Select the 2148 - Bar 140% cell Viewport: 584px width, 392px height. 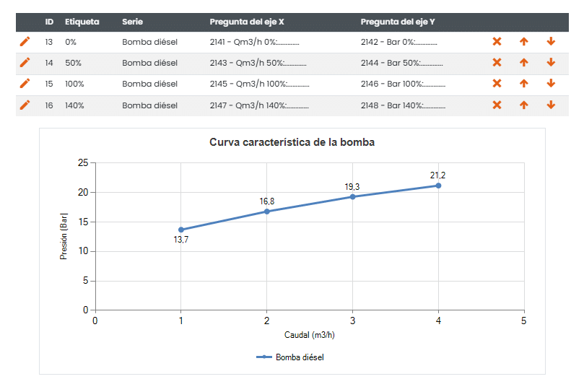[x=403, y=105]
